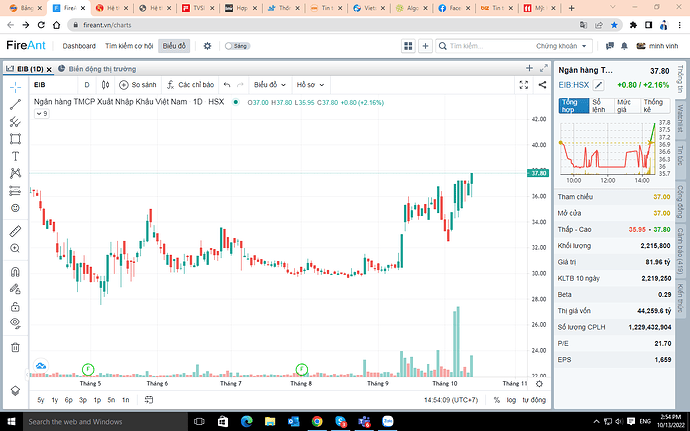Viewport: 690px width, 431px height.
Task: Set chart range to 5y
Action: click(41, 400)
